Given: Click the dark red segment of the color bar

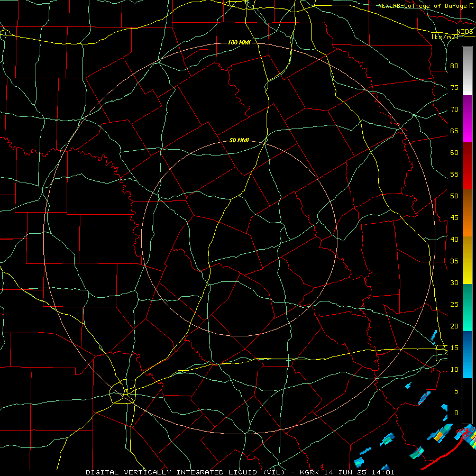Looking at the screenshot, I should tap(467, 166).
